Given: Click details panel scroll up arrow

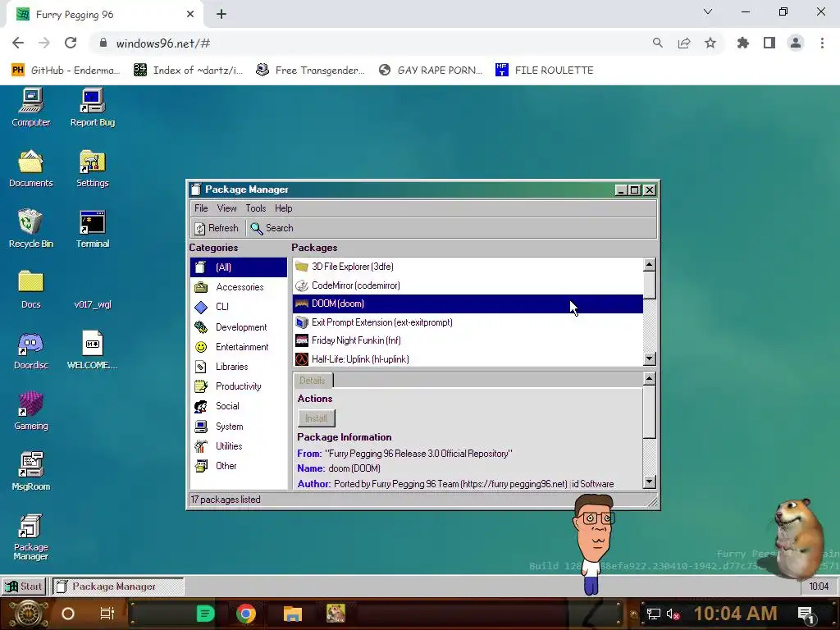Looking at the screenshot, I should pos(650,379).
